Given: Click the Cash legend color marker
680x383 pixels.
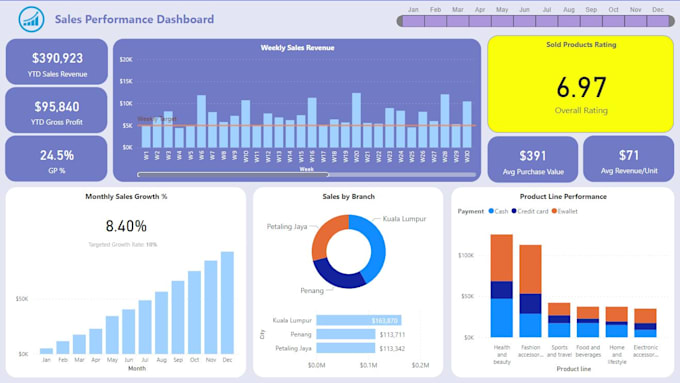Looking at the screenshot, I should click(x=491, y=211).
